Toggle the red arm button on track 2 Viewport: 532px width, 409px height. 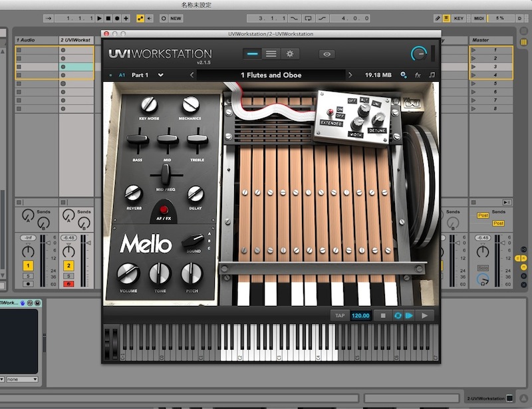(68, 284)
